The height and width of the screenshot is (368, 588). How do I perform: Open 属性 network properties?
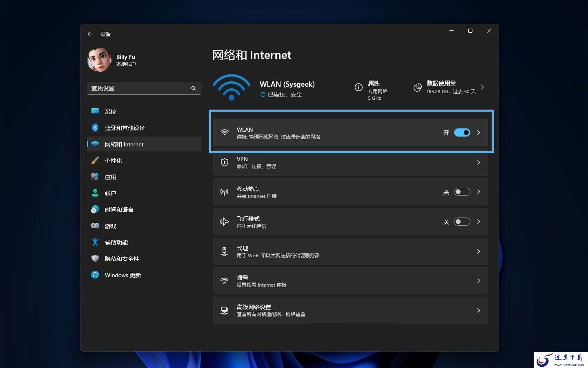372,90
